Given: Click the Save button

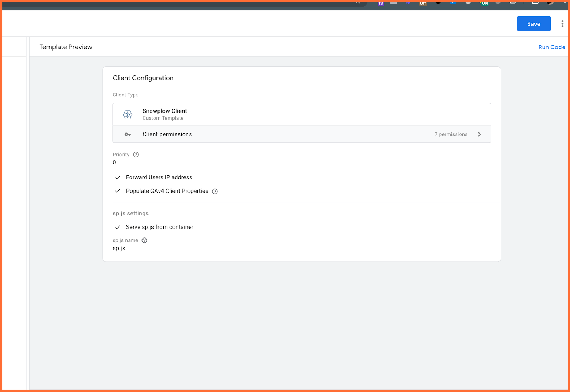Looking at the screenshot, I should [x=534, y=23].
